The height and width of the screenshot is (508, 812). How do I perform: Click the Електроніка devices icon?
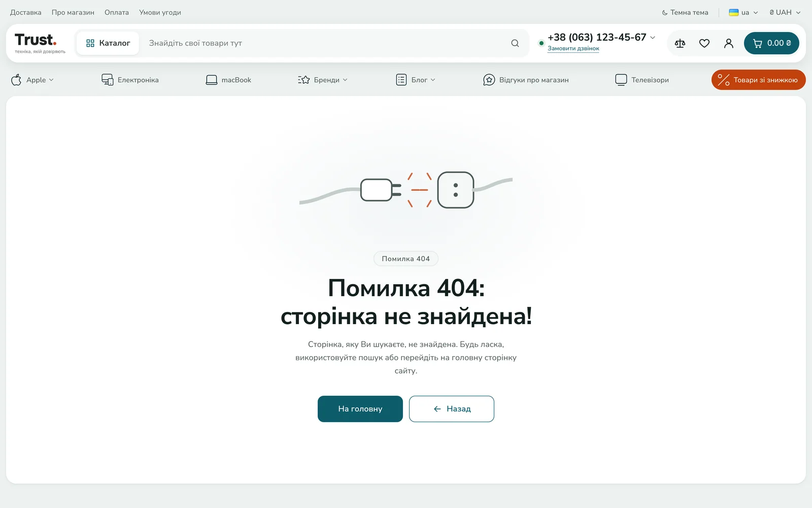(x=107, y=80)
